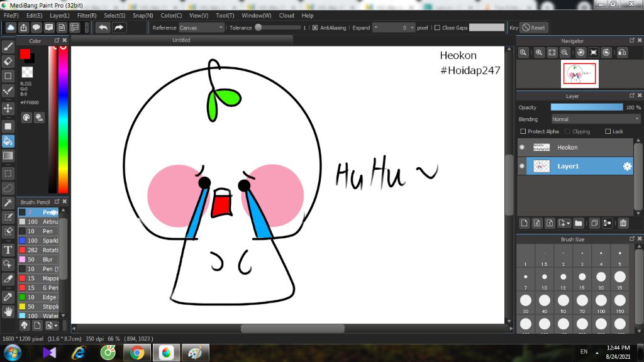Open the color palette icon

(26, 118)
